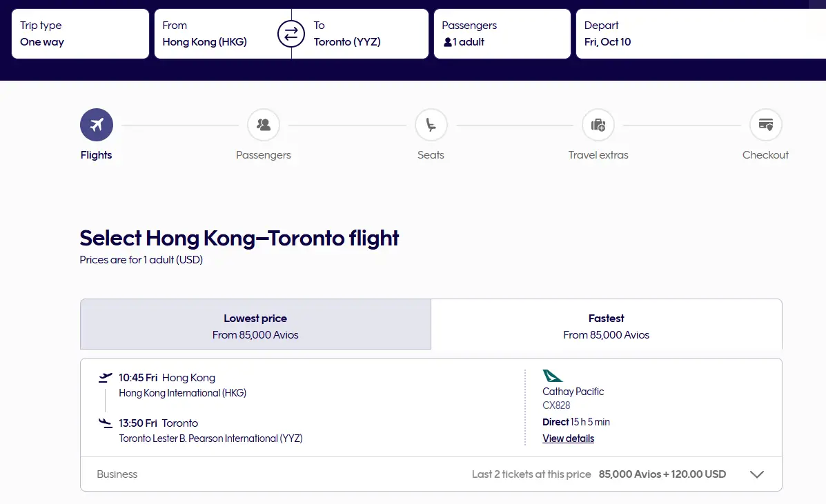Click the Travel extras luggage icon

[598, 125]
